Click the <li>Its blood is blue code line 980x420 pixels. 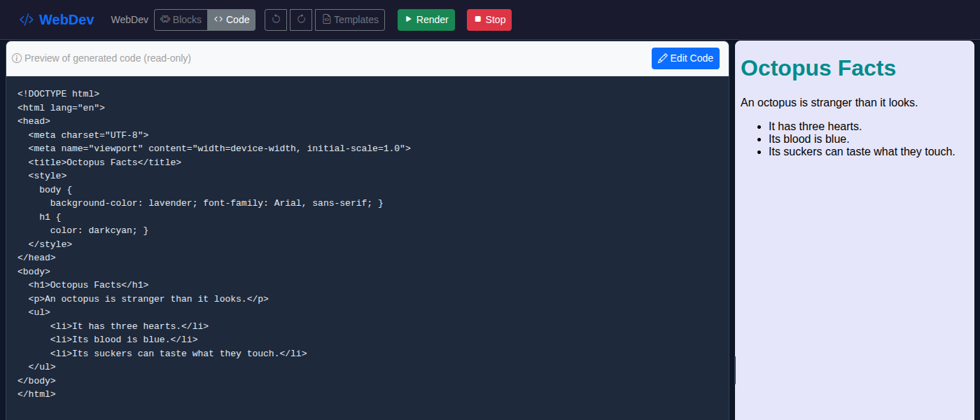click(x=124, y=339)
